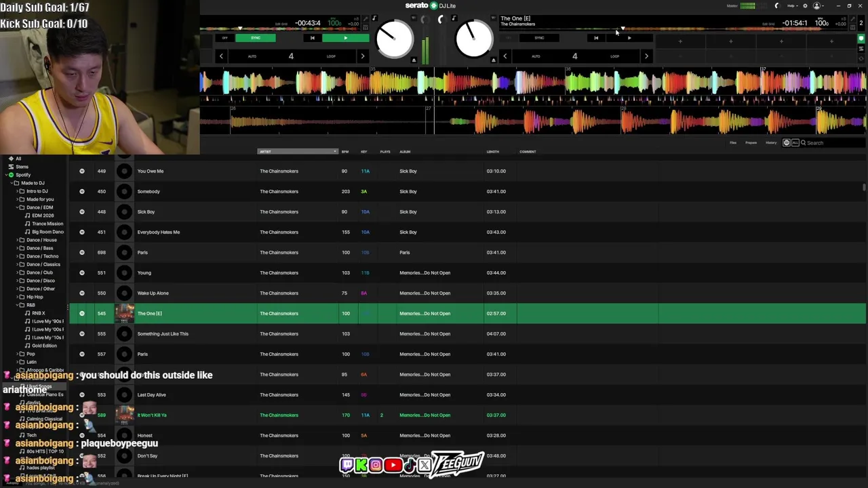Activate LOOP on the left deck

(331, 56)
